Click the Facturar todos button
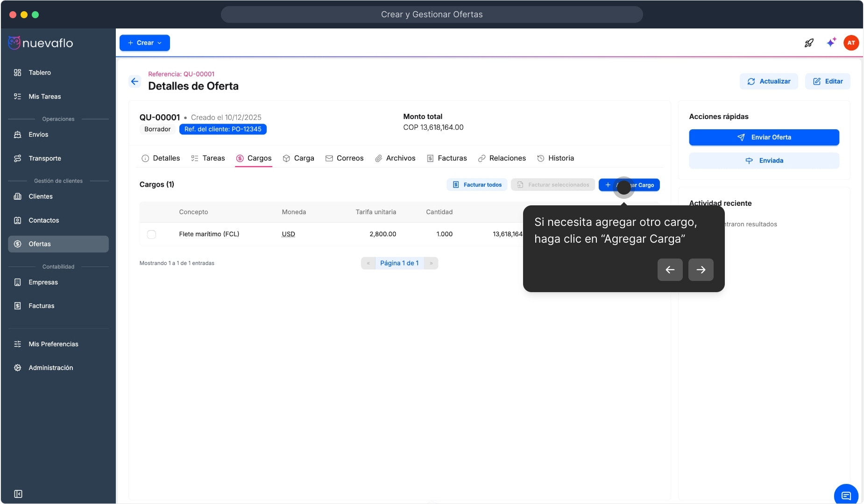The height and width of the screenshot is (504, 864). pyautogui.click(x=477, y=185)
